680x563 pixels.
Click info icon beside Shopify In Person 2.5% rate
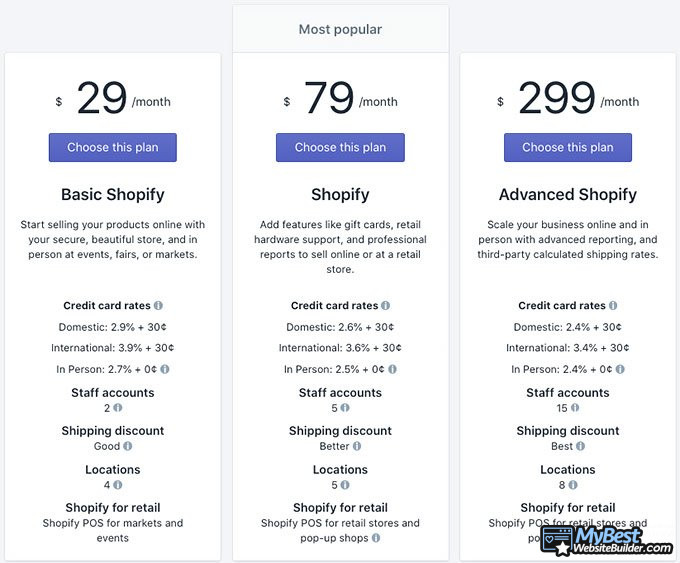(392, 369)
